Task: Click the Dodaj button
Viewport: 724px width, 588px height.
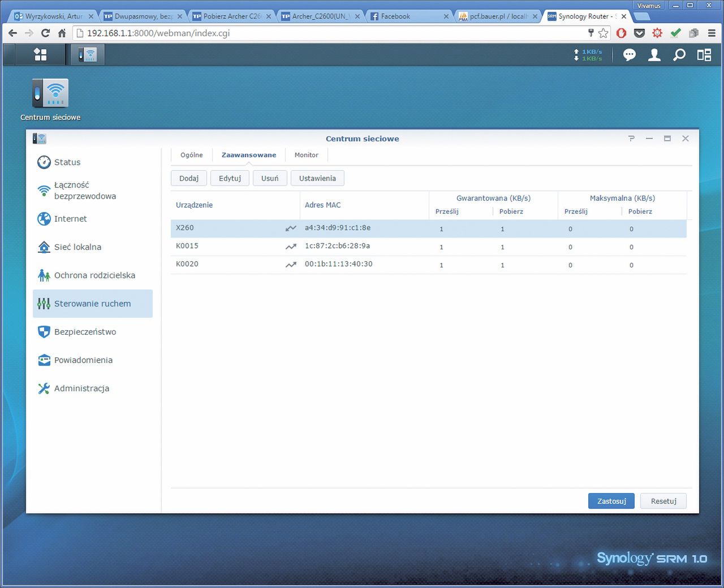Action: (x=189, y=178)
